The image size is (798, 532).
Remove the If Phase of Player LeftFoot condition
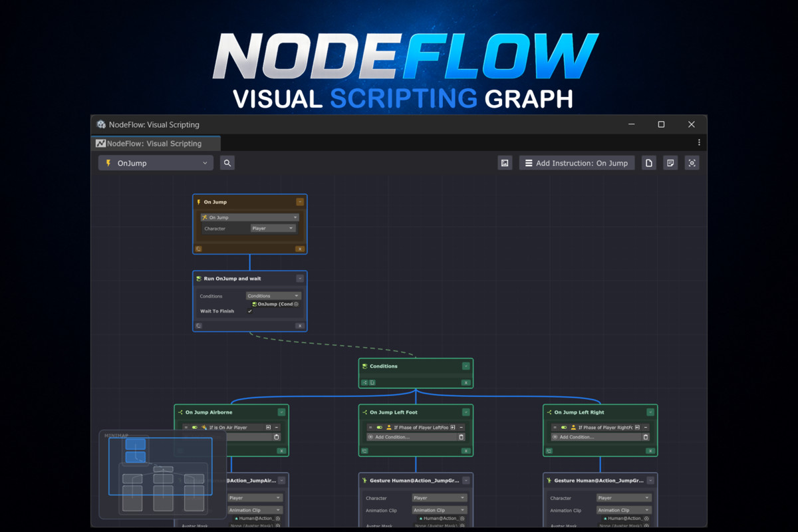click(461, 428)
